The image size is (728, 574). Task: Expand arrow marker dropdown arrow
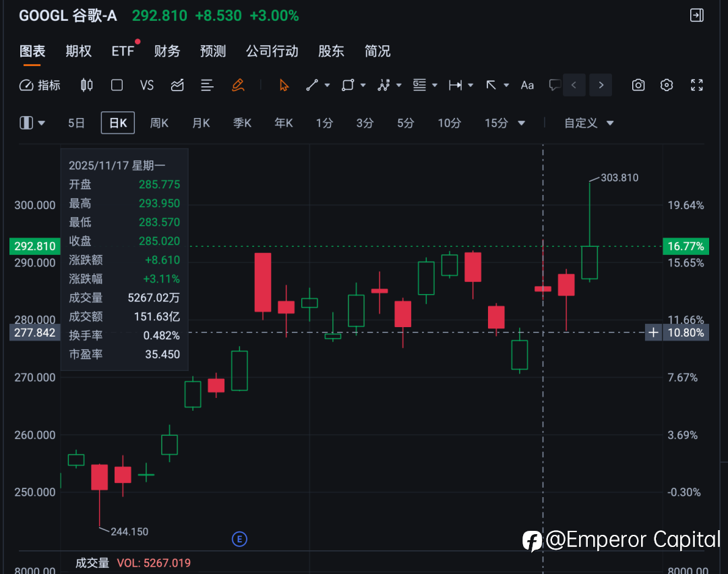[x=506, y=86]
